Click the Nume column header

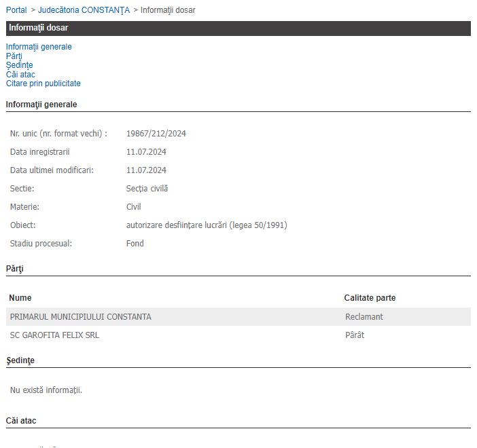[20, 298]
